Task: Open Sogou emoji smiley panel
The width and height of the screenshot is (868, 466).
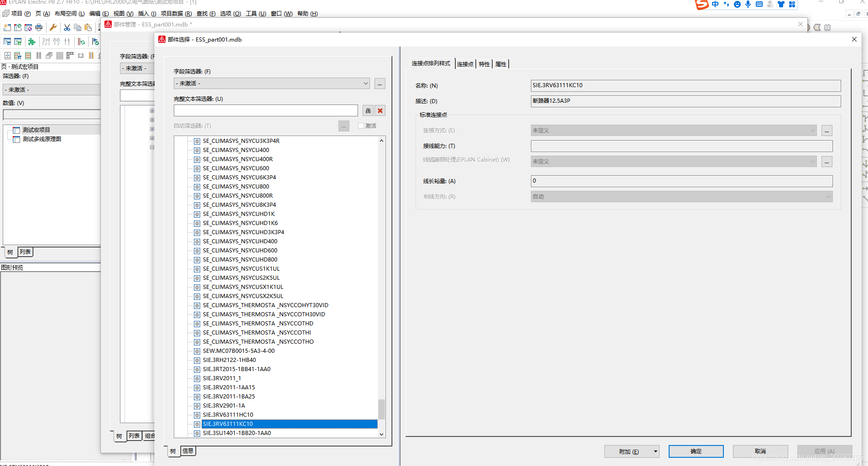Action: pyautogui.click(x=737, y=4)
